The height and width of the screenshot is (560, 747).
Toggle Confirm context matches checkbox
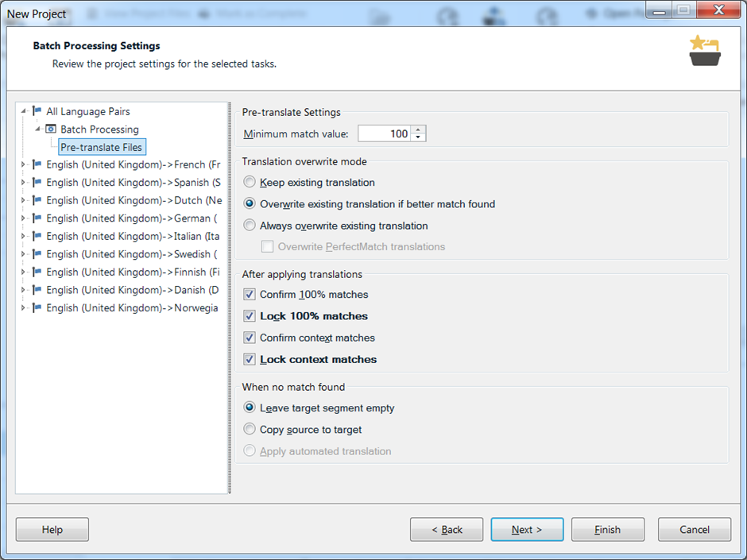coord(250,338)
